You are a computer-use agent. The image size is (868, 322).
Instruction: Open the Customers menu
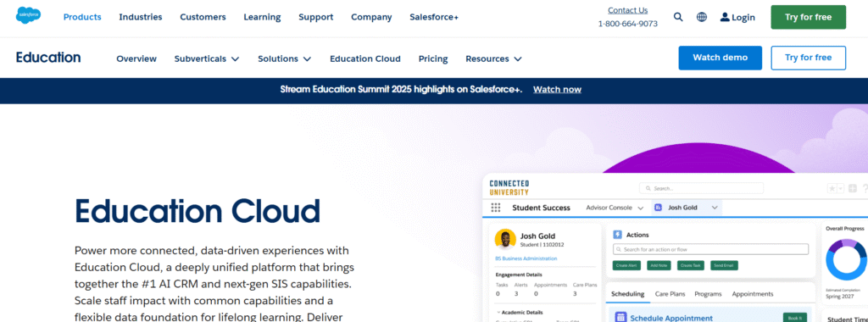pos(203,17)
